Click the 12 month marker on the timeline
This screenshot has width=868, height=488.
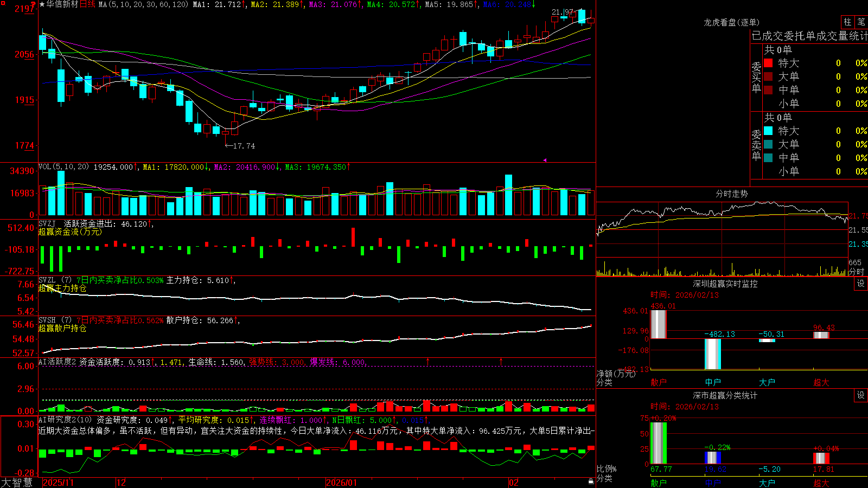121,483
